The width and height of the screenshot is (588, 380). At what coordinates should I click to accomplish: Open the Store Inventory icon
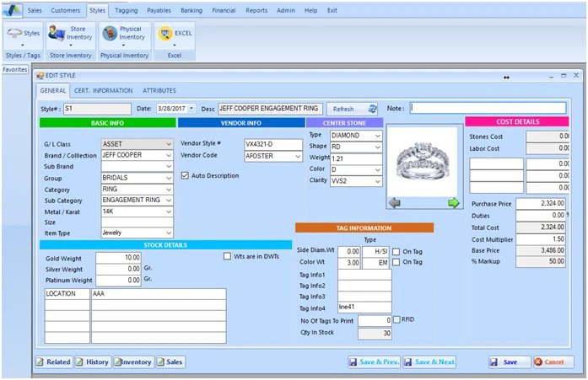click(57, 33)
